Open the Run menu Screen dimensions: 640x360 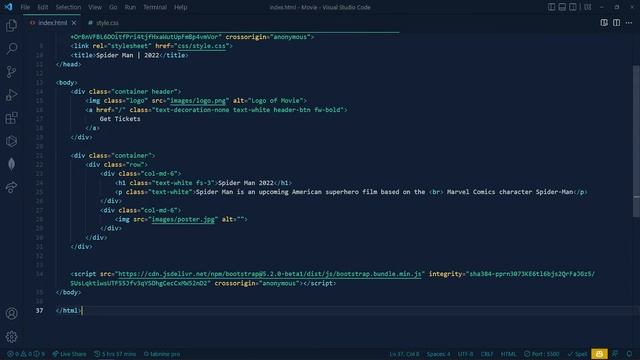[x=130, y=7]
